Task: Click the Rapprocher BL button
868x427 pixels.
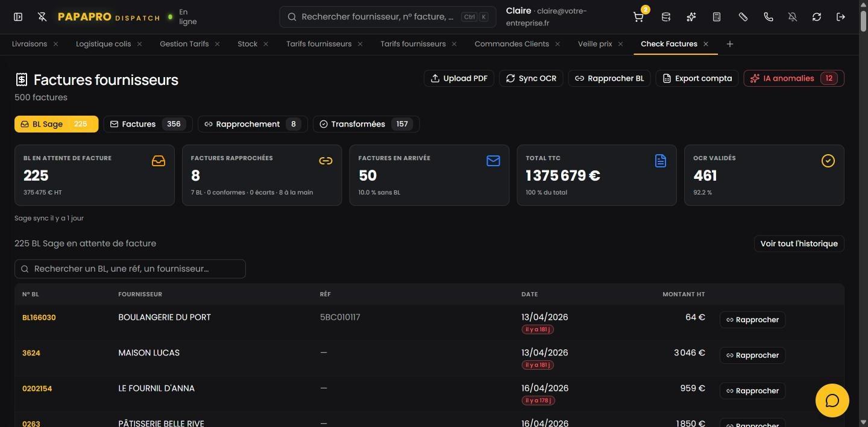Action: coord(609,78)
